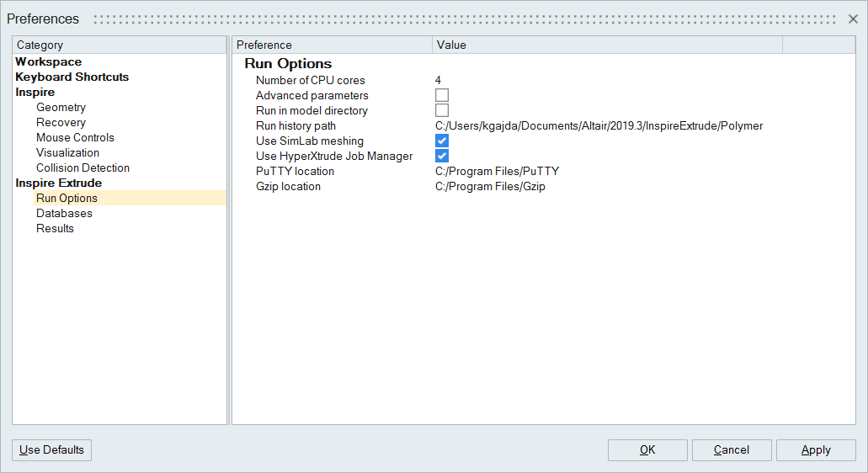868x473 pixels.
Task: Select the Workspace category
Action: coord(49,62)
